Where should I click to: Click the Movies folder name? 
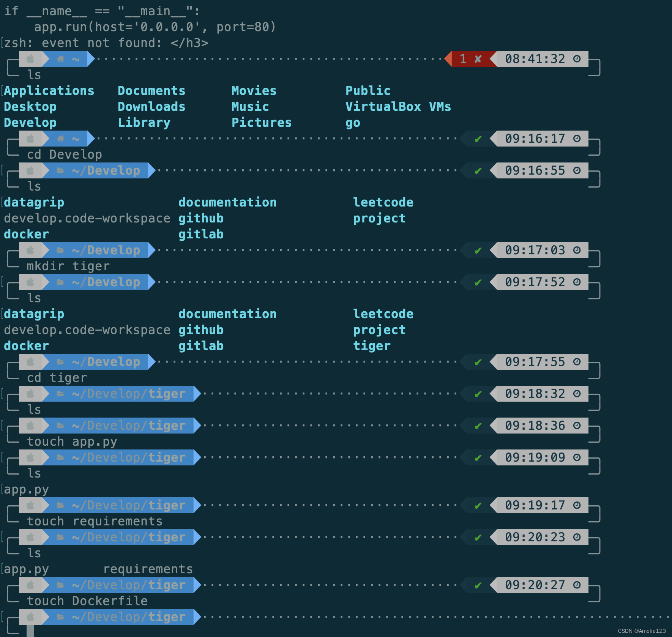coord(254,91)
